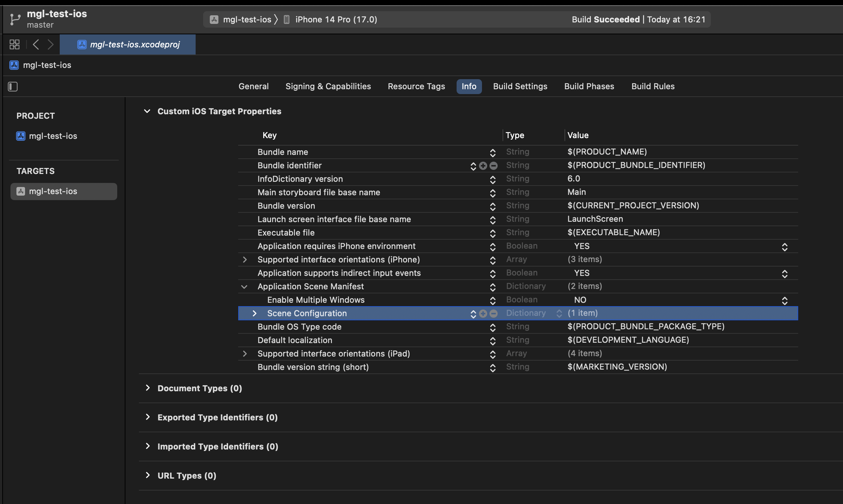The width and height of the screenshot is (843, 504).
Task: Open key picker for Scene Configuration
Action: coord(473,314)
